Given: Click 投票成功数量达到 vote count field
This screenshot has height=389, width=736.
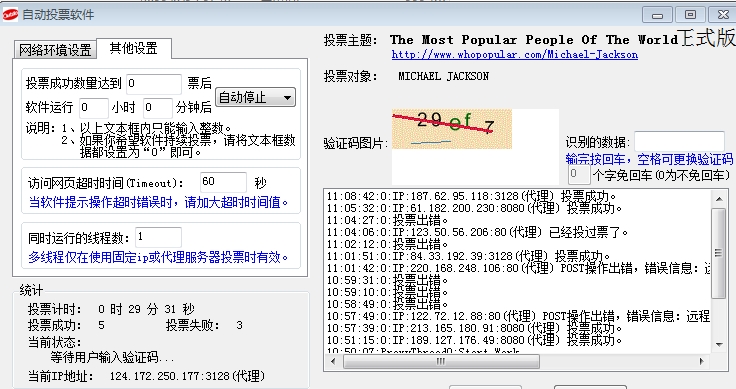Looking at the screenshot, I should click(x=154, y=84).
